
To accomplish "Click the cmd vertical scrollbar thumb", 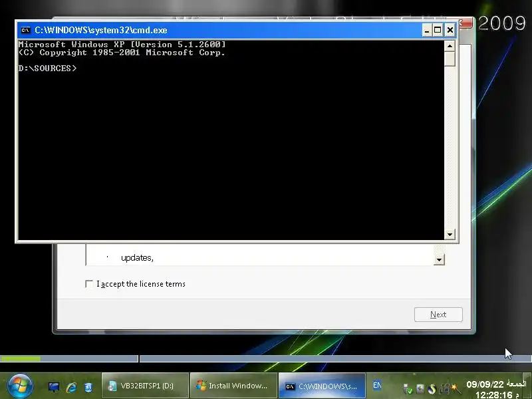I will click(x=450, y=59).
